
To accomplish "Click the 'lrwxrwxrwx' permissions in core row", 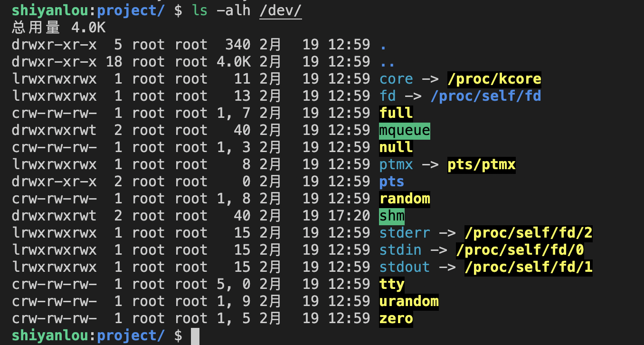I will pos(55,79).
